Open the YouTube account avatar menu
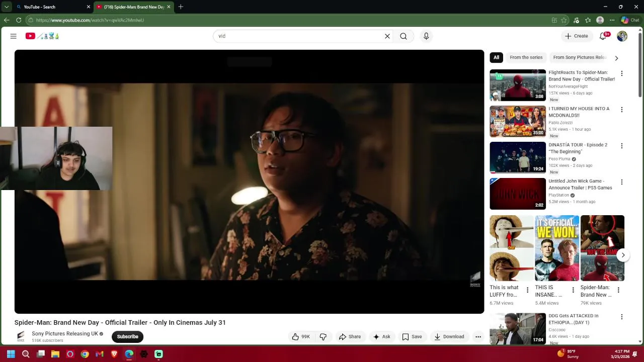 [622, 36]
